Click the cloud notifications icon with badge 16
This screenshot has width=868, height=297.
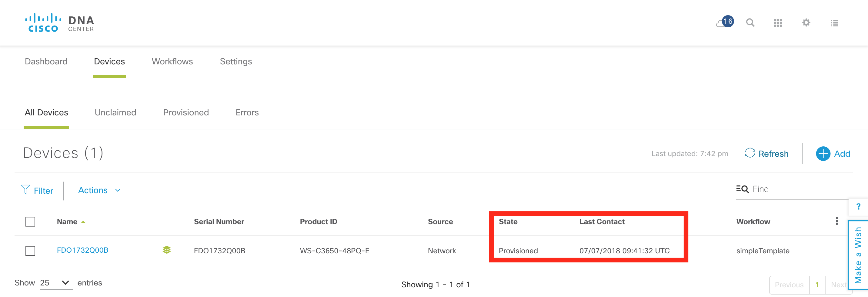point(724,22)
